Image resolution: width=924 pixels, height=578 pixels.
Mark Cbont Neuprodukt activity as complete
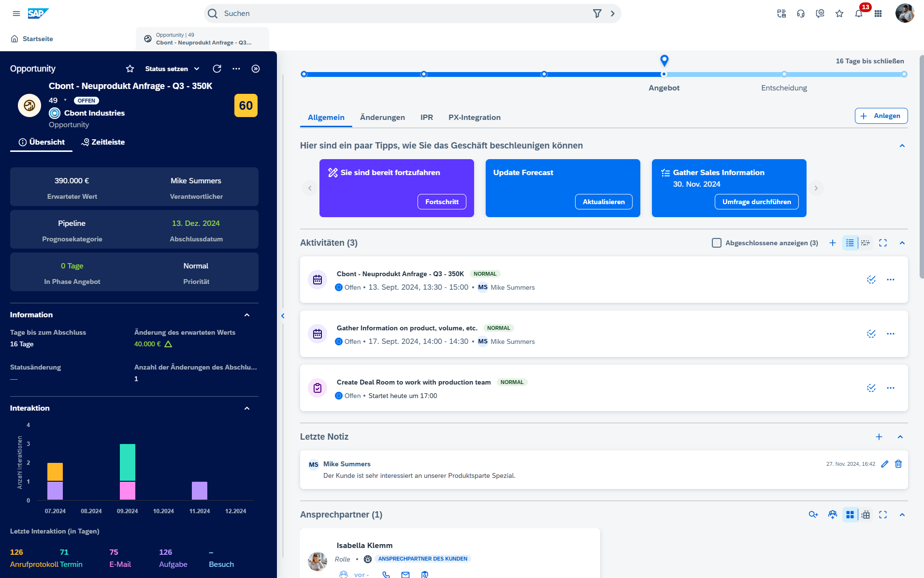pyautogui.click(x=871, y=280)
